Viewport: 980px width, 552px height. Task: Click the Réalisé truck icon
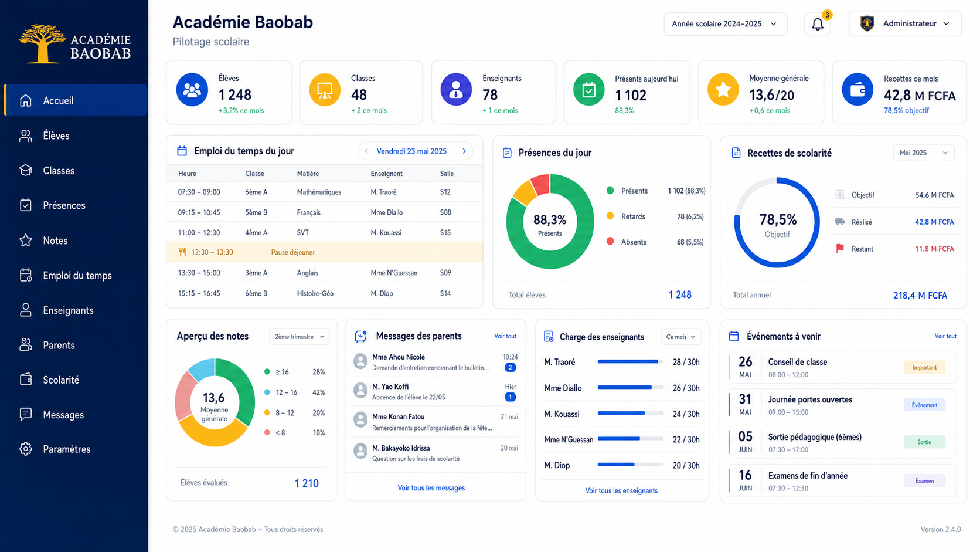840,222
